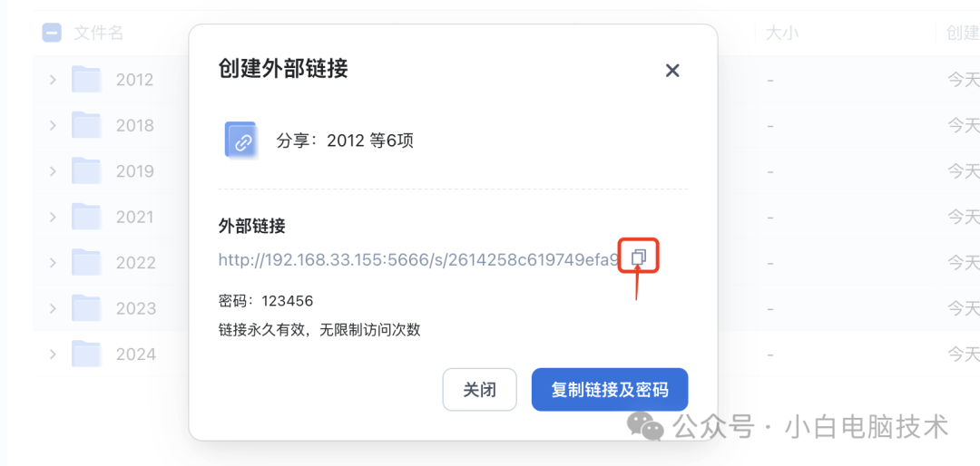Click the blue share link icon
The width and height of the screenshot is (980, 466).
pyautogui.click(x=240, y=140)
